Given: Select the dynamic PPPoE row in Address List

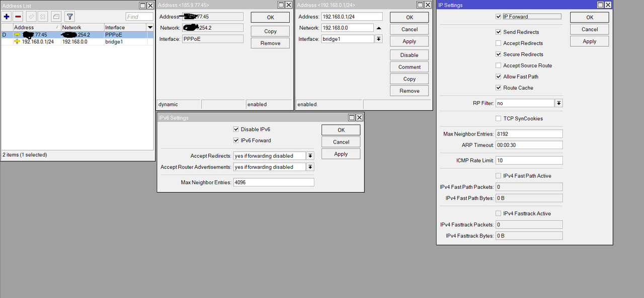Looking at the screenshot, I should [77, 35].
